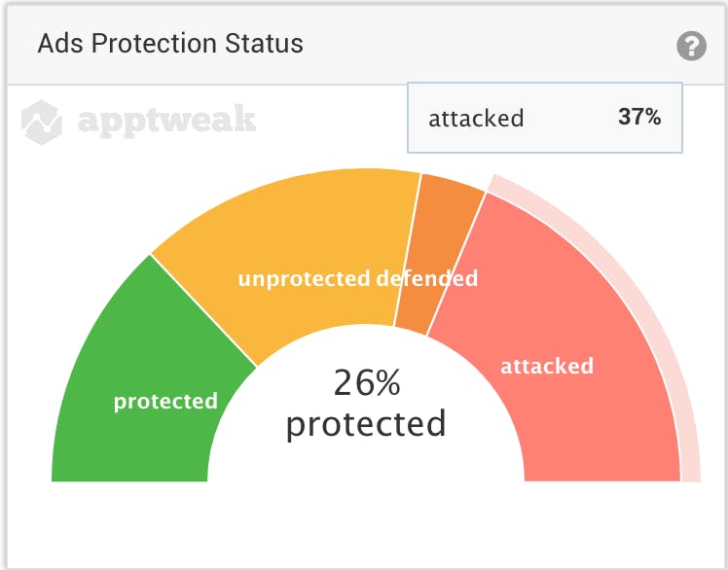
Task: Click the widget header bar area
Action: (x=366, y=45)
